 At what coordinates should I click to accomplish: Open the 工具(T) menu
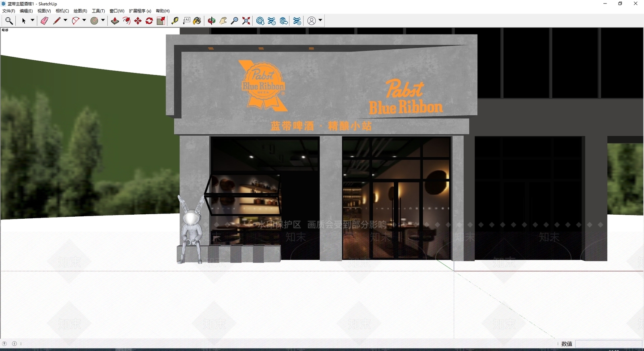pyautogui.click(x=99, y=11)
